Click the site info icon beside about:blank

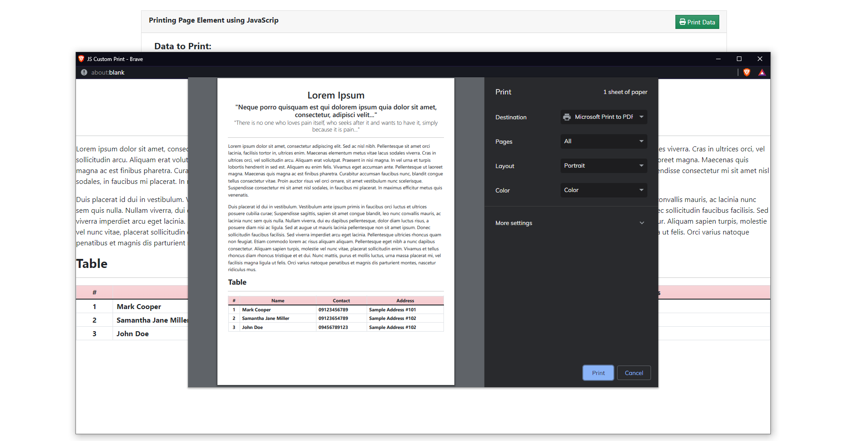click(x=84, y=72)
